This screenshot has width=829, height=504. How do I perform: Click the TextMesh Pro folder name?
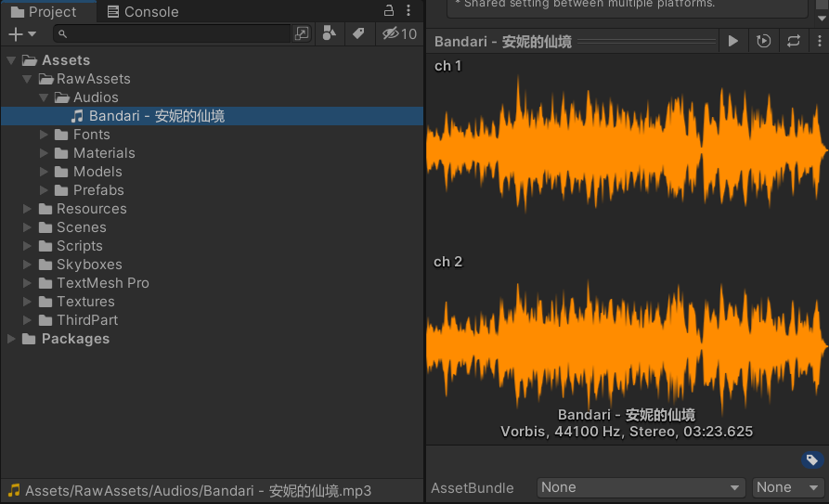103,283
